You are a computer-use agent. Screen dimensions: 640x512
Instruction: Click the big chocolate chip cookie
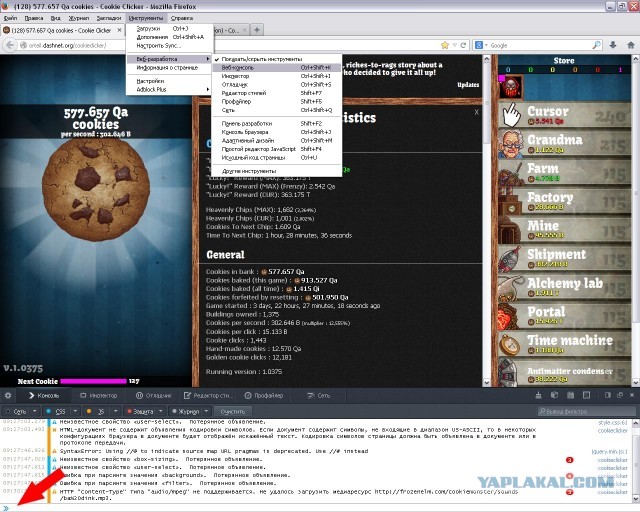(x=96, y=189)
